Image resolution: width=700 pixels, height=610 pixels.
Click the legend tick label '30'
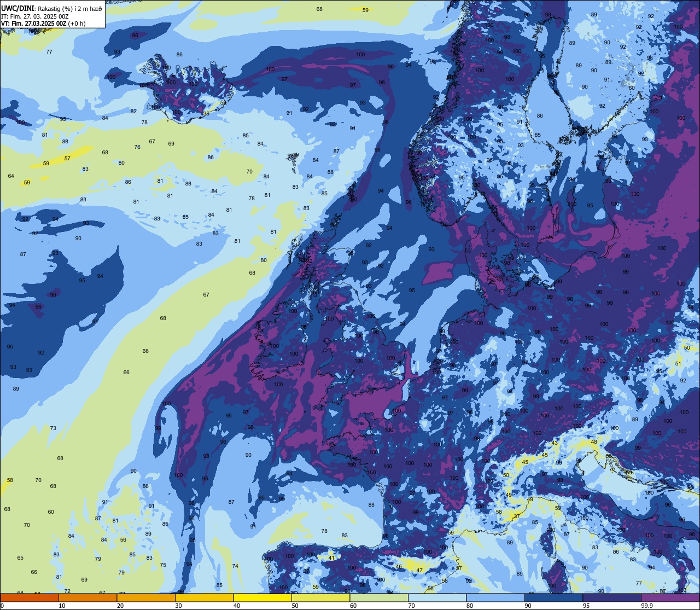(x=178, y=606)
